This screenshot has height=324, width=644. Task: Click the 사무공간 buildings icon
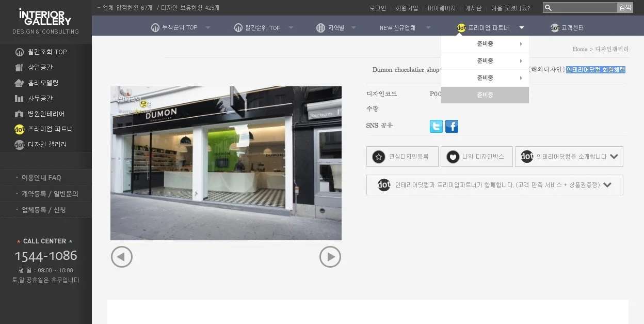20,99
